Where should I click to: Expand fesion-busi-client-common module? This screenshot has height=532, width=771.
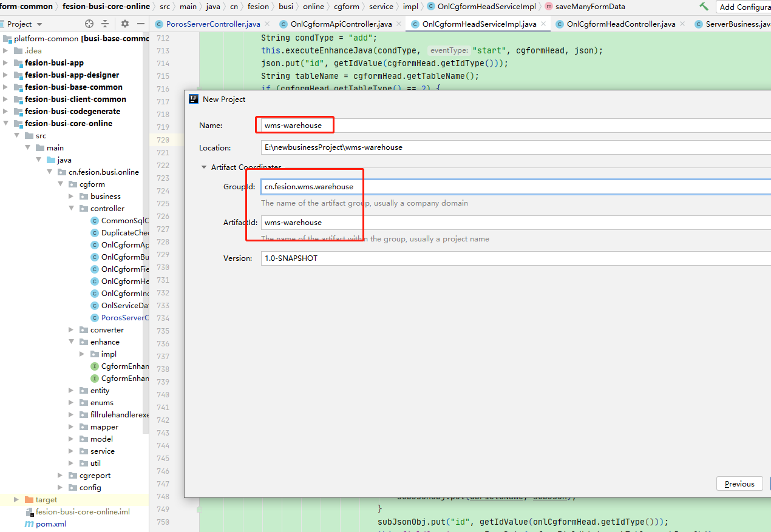[5, 99]
